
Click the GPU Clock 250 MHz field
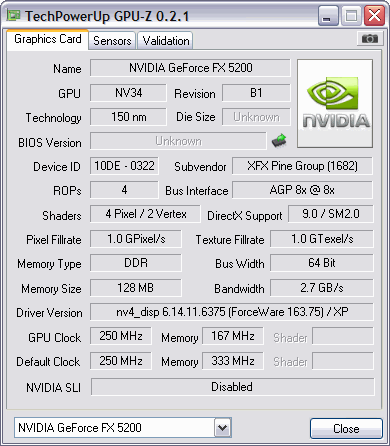tap(121, 336)
